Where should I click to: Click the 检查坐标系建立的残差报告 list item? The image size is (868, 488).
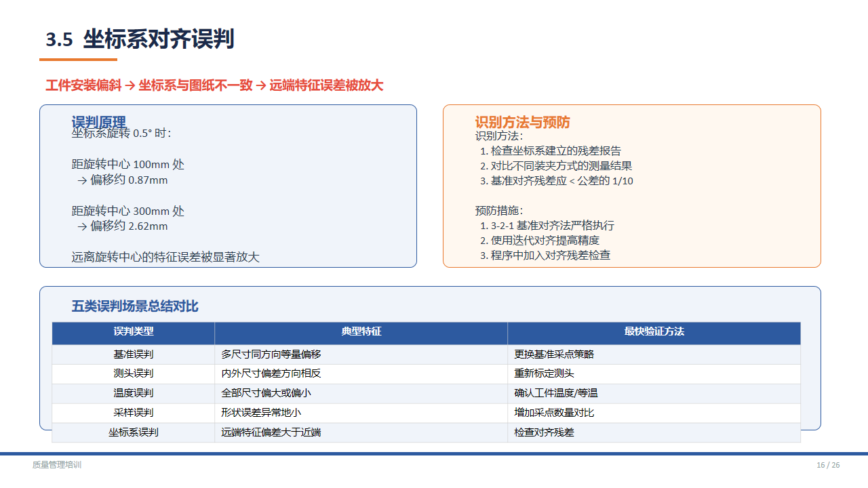pyautogui.click(x=555, y=150)
